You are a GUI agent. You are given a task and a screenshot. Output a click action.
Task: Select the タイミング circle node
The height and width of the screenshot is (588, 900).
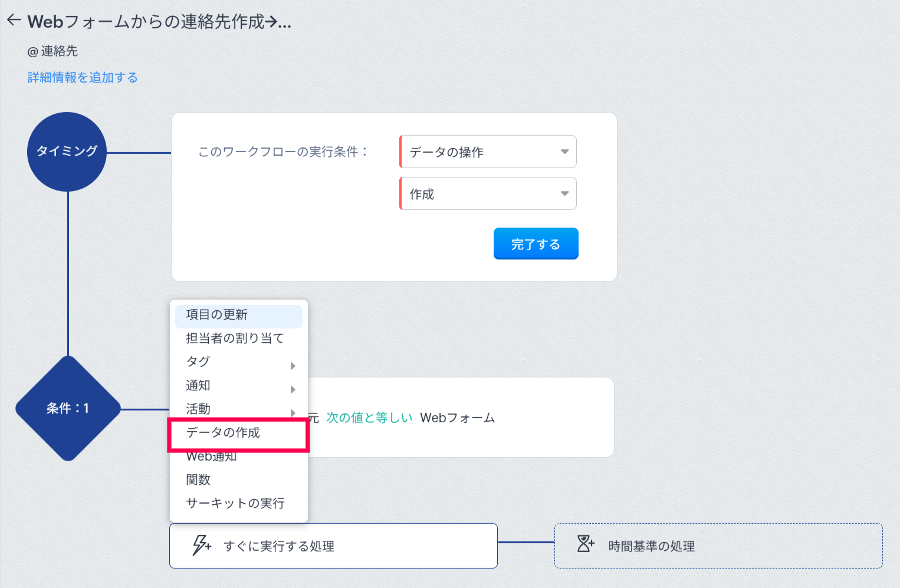click(x=67, y=152)
